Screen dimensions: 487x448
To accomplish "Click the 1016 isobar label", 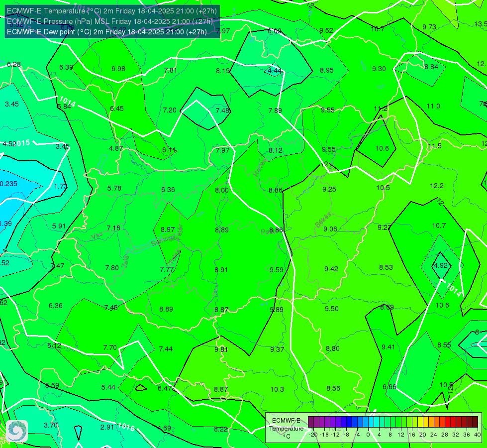I will 126,427.
